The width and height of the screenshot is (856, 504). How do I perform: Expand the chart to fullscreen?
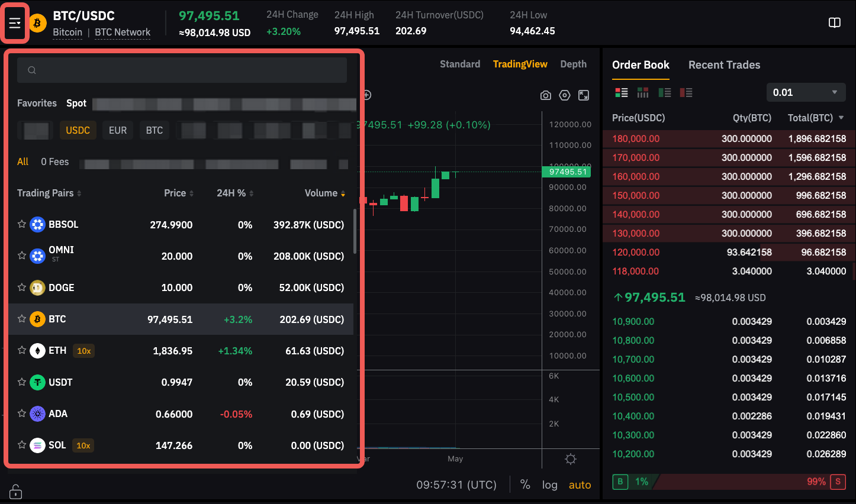(x=584, y=95)
